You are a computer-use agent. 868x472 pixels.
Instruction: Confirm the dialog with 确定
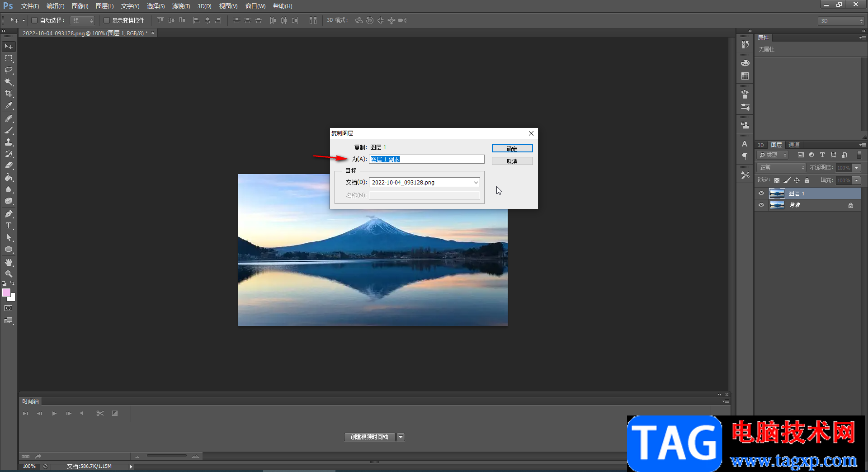512,148
